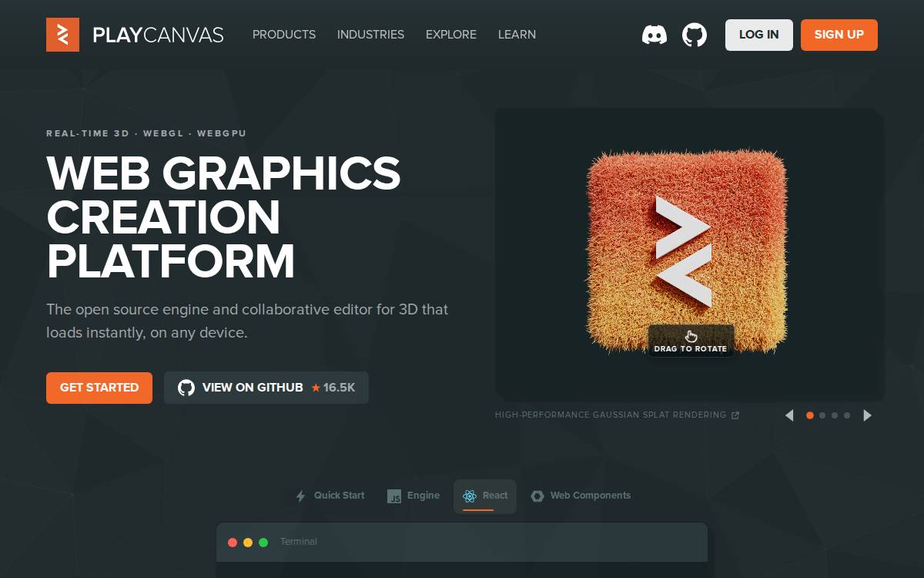The image size is (924, 578).
Task: Click the Real-Time 3D · WebGL · WebGPU tagline
Action: tap(146, 133)
